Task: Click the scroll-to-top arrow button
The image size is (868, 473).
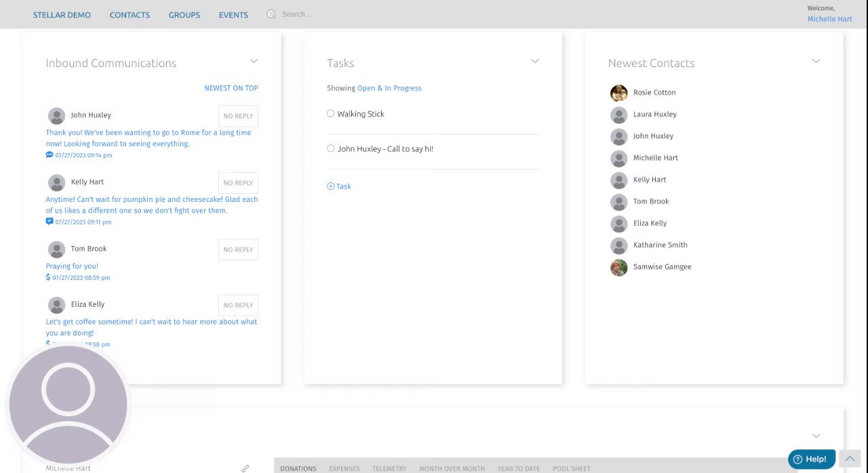Action: pyautogui.click(x=850, y=459)
